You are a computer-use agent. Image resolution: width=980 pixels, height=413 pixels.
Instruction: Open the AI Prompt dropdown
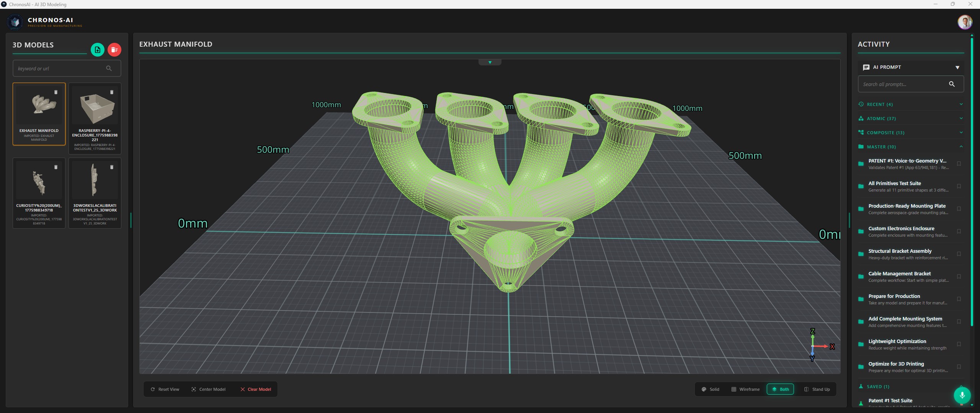click(911, 67)
